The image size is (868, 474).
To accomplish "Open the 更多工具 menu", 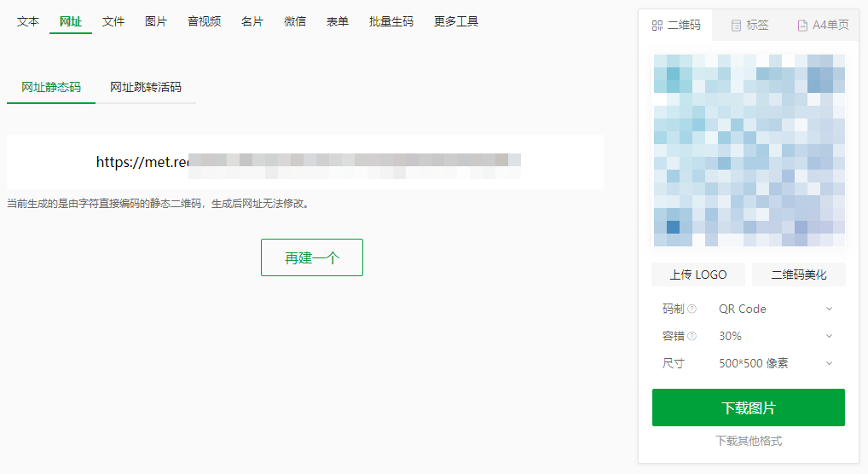I will click(x=455, y=21).
